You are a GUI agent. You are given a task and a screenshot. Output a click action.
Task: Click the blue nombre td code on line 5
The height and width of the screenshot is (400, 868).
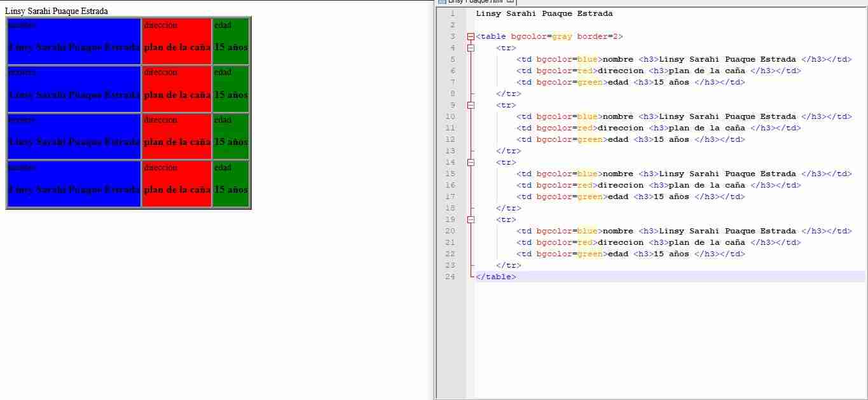[684, 59]
